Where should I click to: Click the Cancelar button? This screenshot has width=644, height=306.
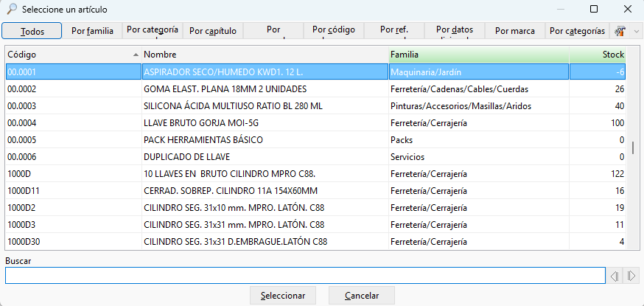tap(362, 296)
